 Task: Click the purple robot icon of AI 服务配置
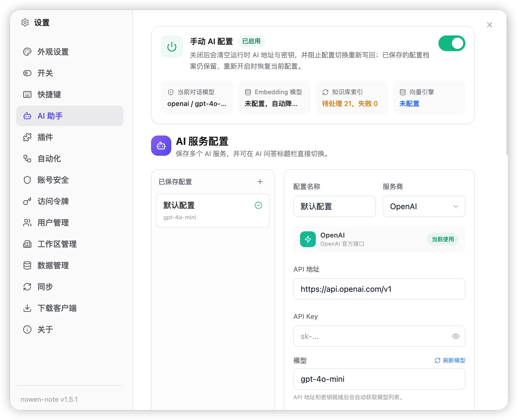point(161,146)
